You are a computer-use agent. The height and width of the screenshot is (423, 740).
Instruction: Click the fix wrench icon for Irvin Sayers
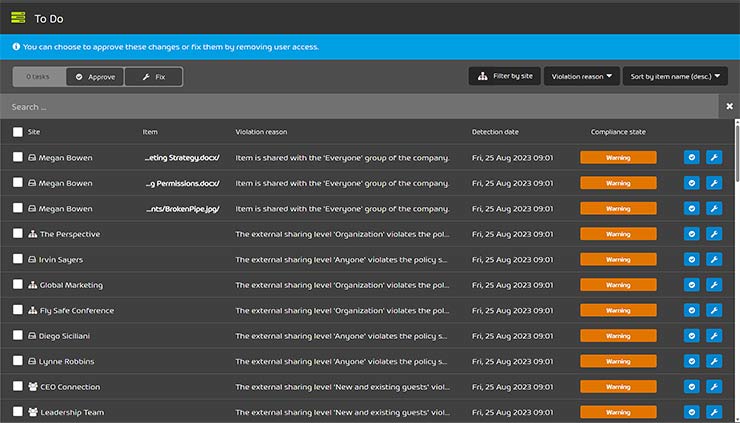pos(714,259)
